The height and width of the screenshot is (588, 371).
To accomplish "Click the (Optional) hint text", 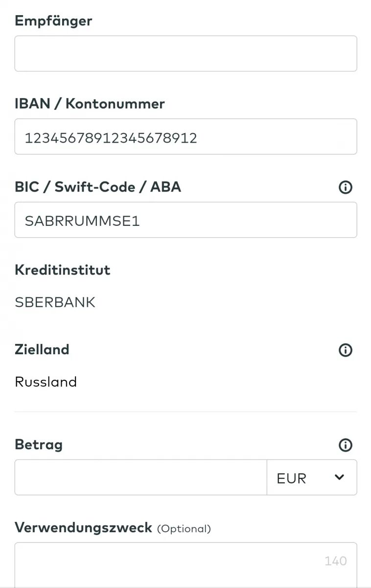I will point(184,529).
